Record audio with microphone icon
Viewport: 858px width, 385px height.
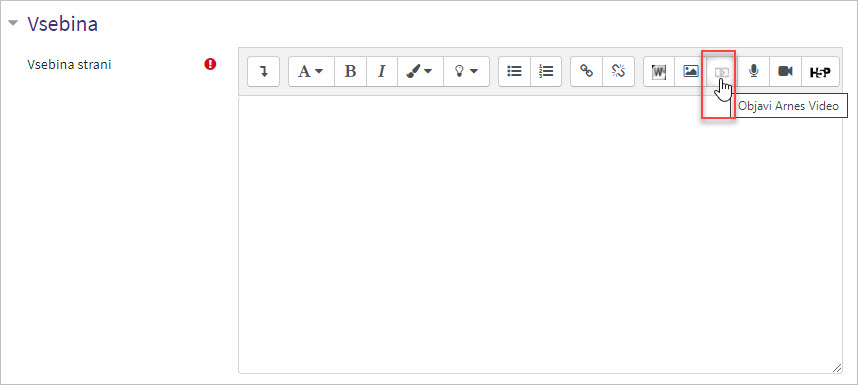pos(754,71)
